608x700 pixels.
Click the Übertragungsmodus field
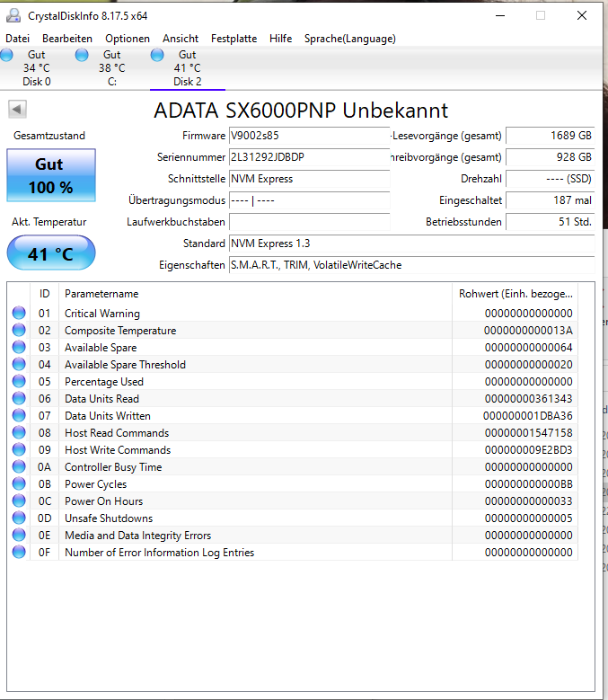[309, 200]
